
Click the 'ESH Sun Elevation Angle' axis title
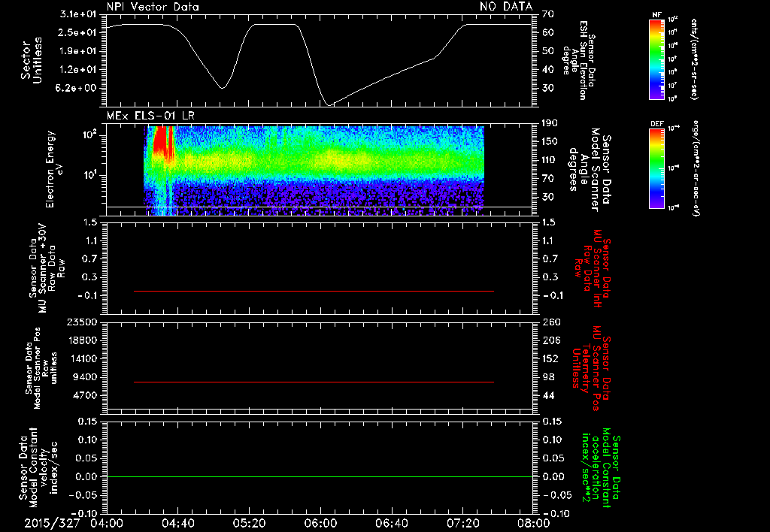578,60
